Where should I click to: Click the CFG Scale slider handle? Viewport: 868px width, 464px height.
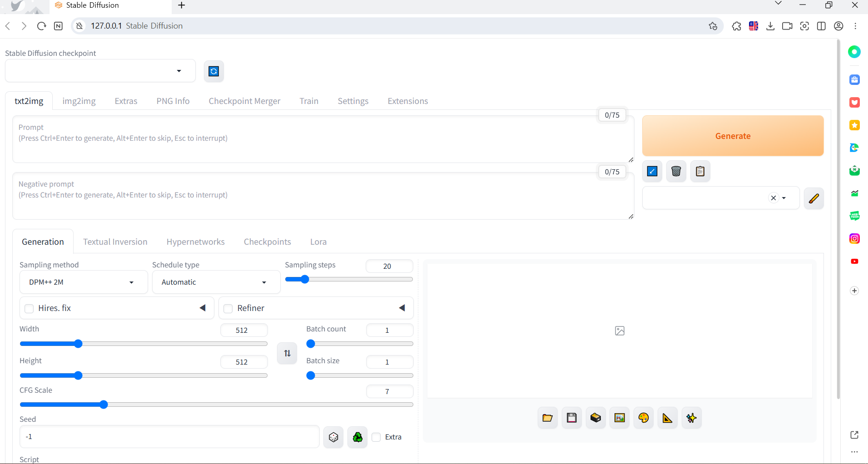(104, 405)
